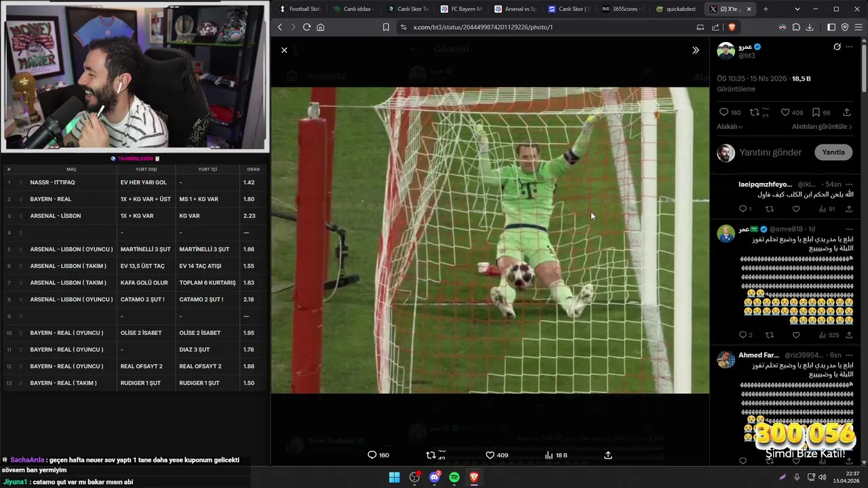Click the reply icon showing 160 in side panel
This screenshot has width=868, height=488.
click(724, 113)
